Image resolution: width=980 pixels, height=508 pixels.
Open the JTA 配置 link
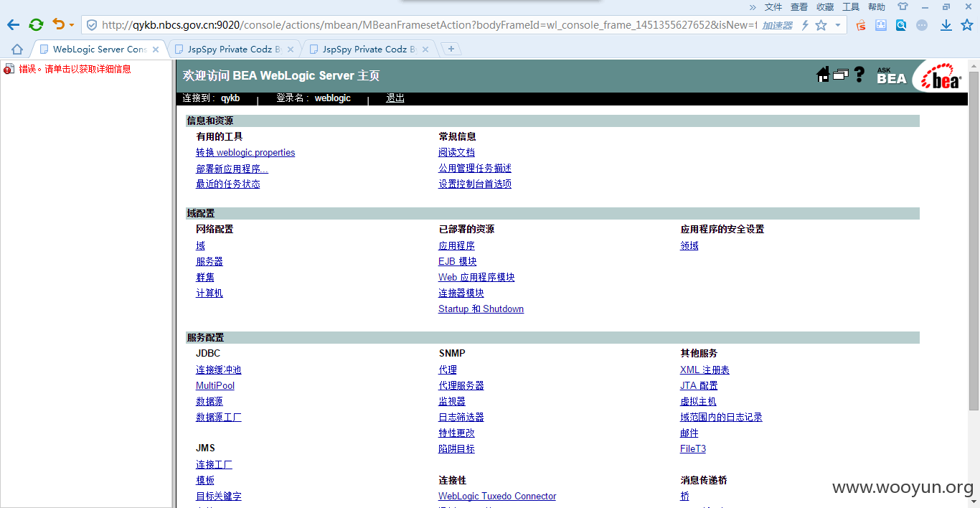[x=699, y=386]
